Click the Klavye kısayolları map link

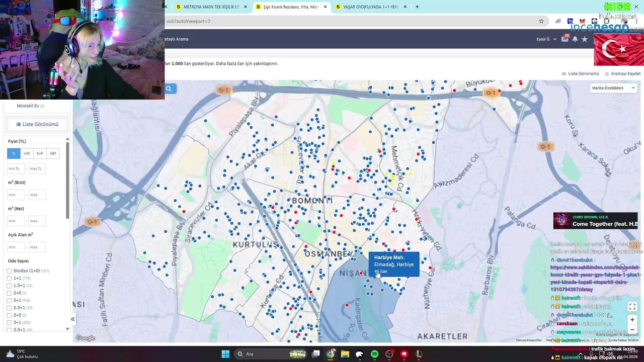point(529,340)
